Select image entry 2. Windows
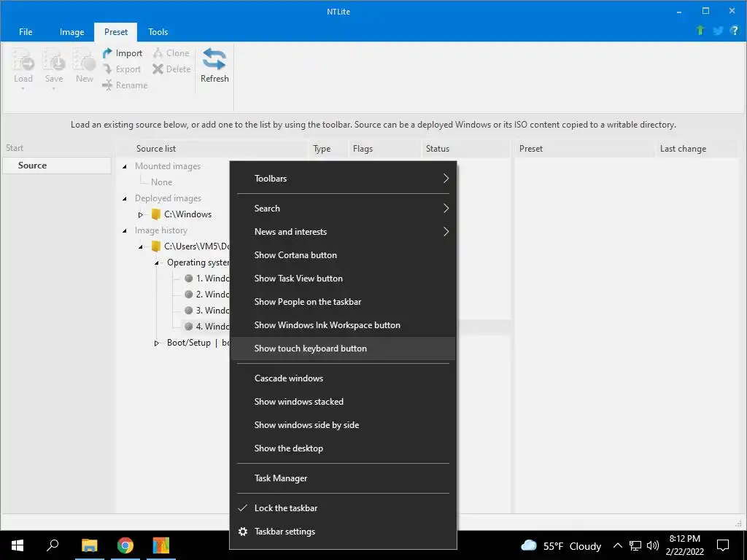The width and height of the screenshot is (747, 560). [206, 295]
